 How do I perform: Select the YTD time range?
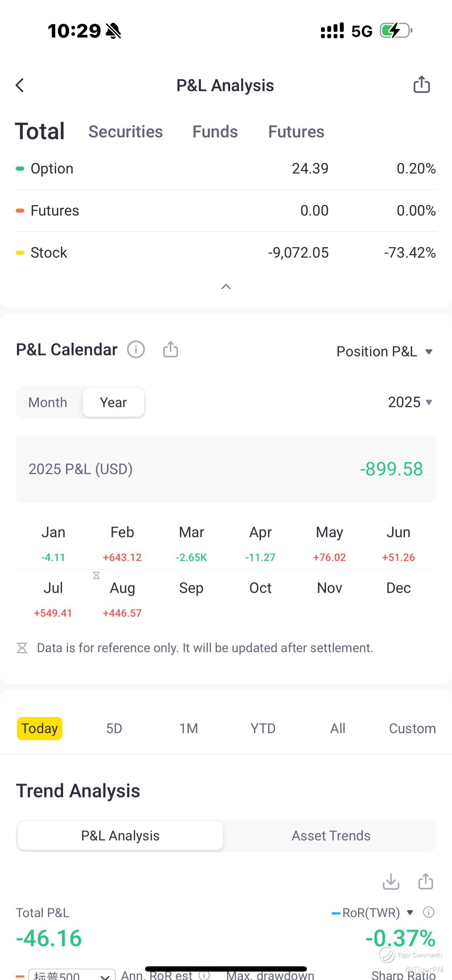[x=263, y=728]
